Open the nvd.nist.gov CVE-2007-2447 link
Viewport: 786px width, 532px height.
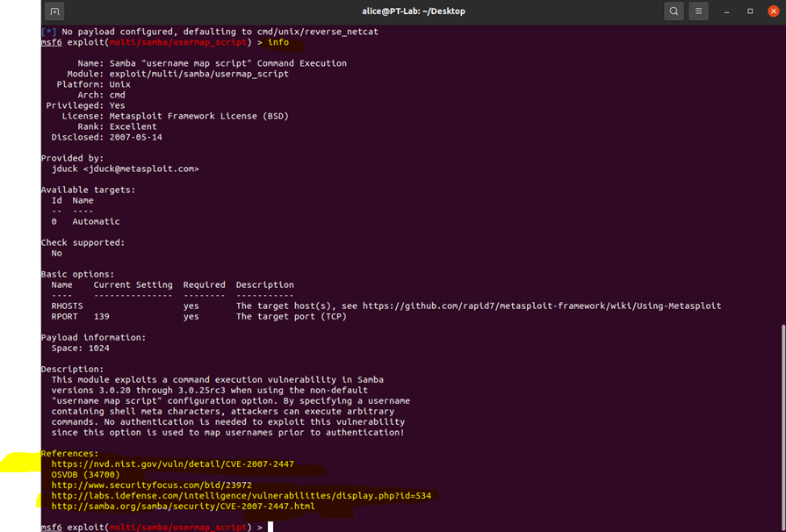(172, 464)
